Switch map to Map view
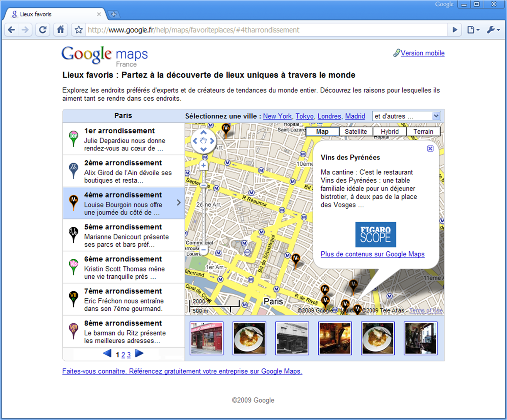 click(x=323, y=132)
